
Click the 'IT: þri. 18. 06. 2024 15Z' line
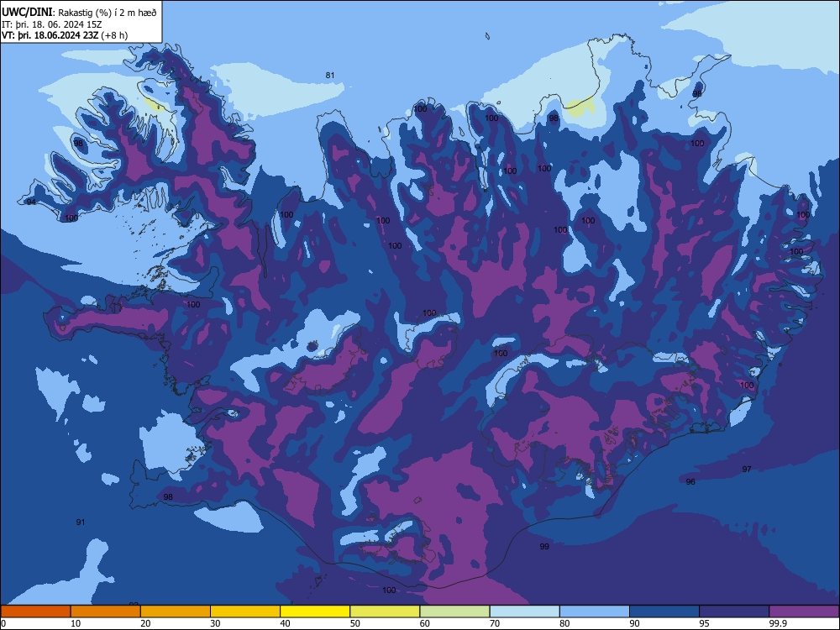coord(52,24)
